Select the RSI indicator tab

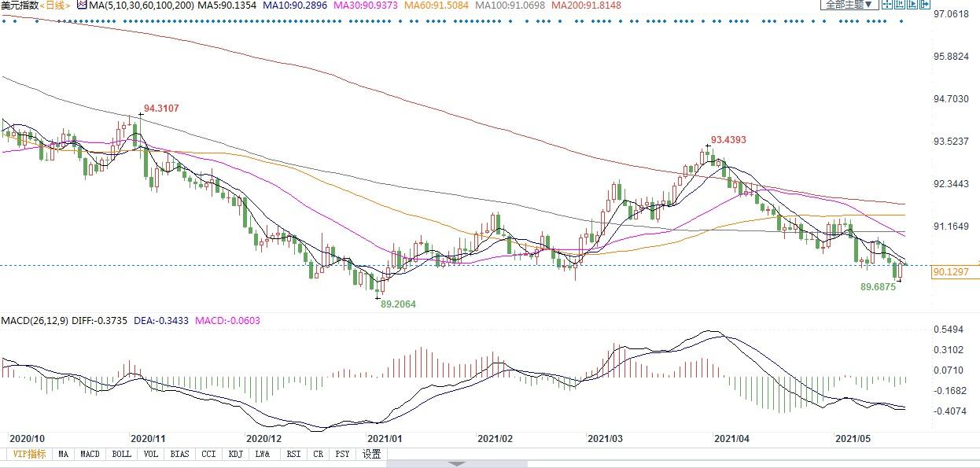click(293, 454)
